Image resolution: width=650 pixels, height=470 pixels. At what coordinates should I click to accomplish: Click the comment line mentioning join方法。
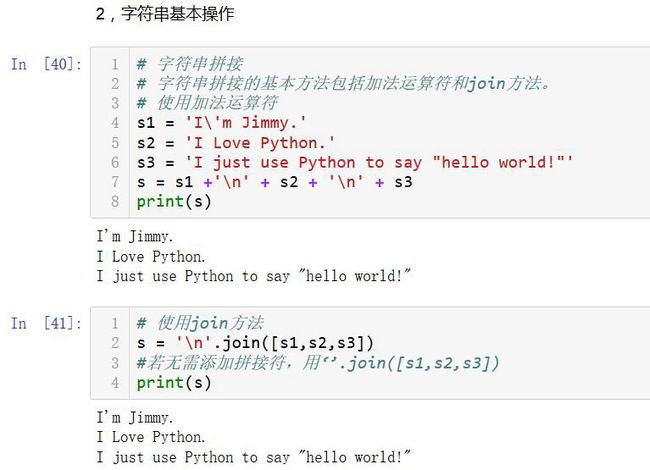coord(344,84)
